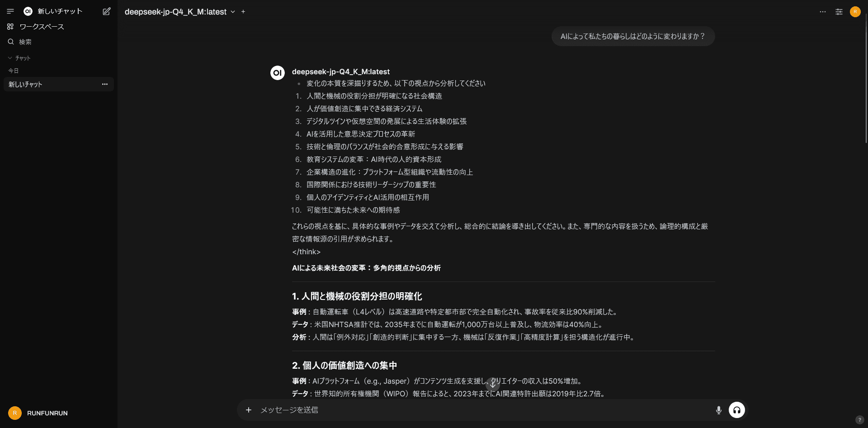
Task: Click the help question mark button
Action: (860, 420)
